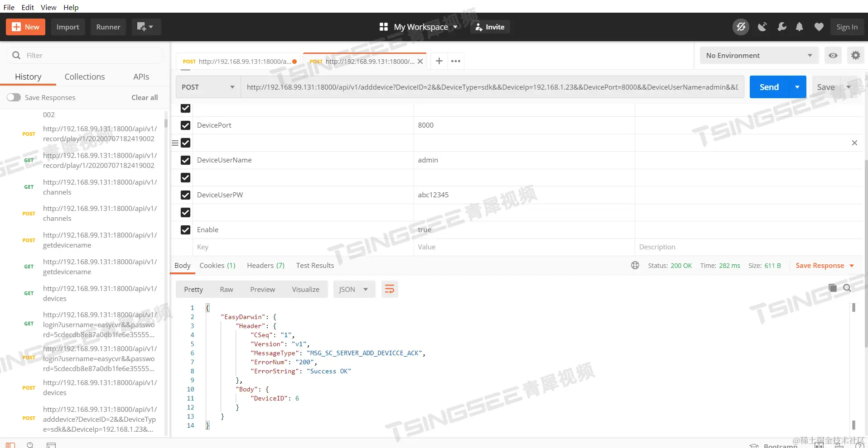
Task: Open the Save Response dropdown
Action: click(x=825, y=266)
